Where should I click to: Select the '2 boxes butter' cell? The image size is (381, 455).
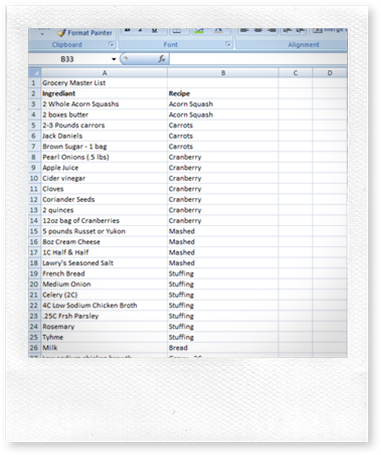104,115
